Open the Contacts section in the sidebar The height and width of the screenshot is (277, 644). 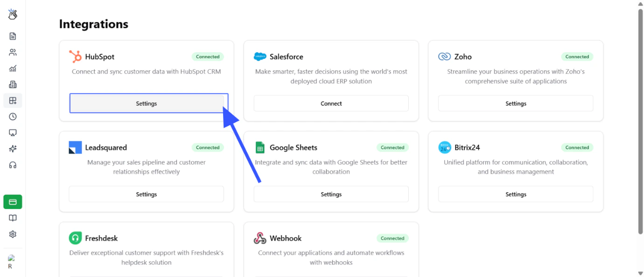[12, 52]
